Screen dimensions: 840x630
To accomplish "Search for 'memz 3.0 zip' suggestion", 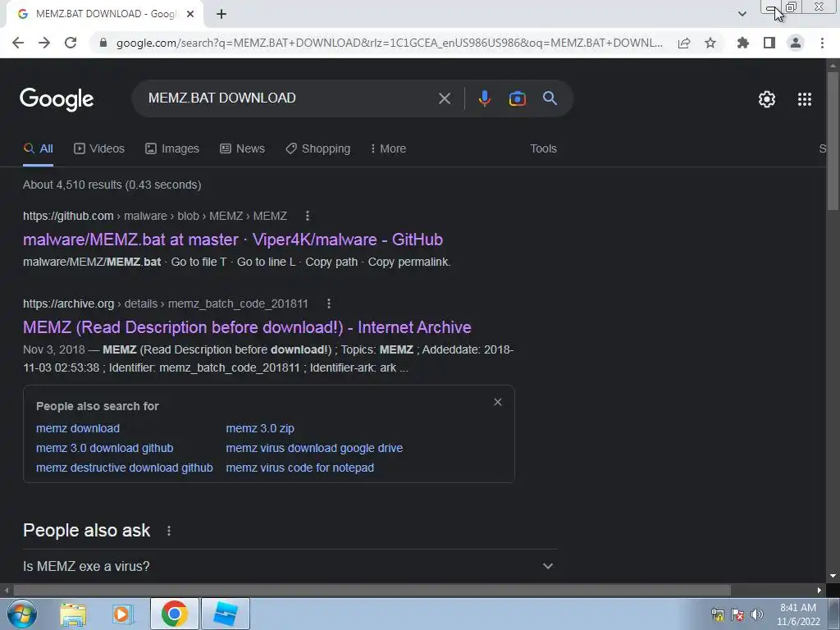I will pyautogui.click(x=260, y=428).
